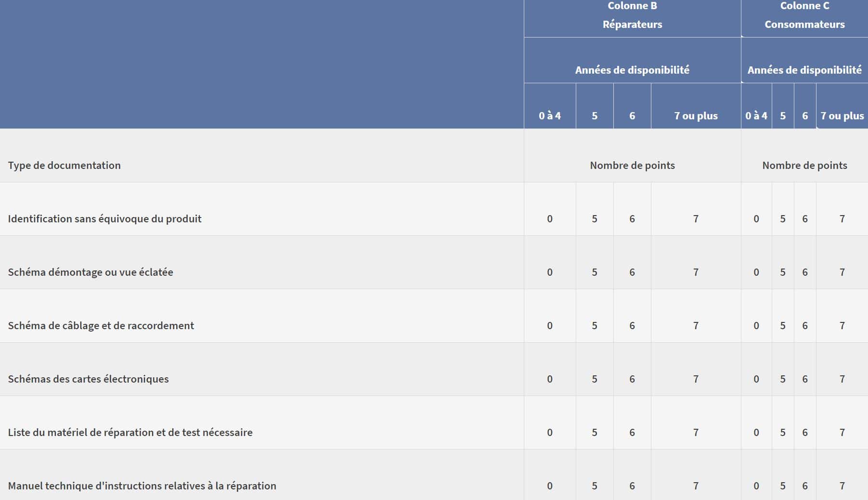Click the 'Colonne B Réparateurs' header
This screenshot has height=500, width=868.
632,15
